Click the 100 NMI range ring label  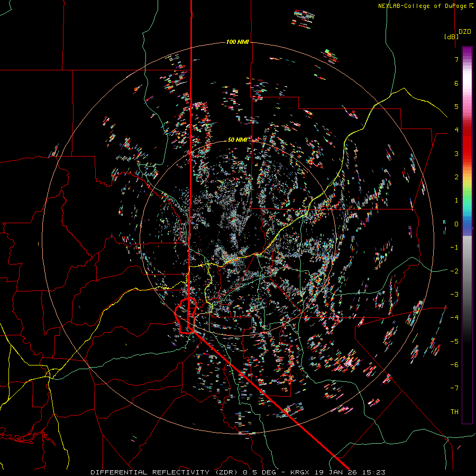coord(237,42)
